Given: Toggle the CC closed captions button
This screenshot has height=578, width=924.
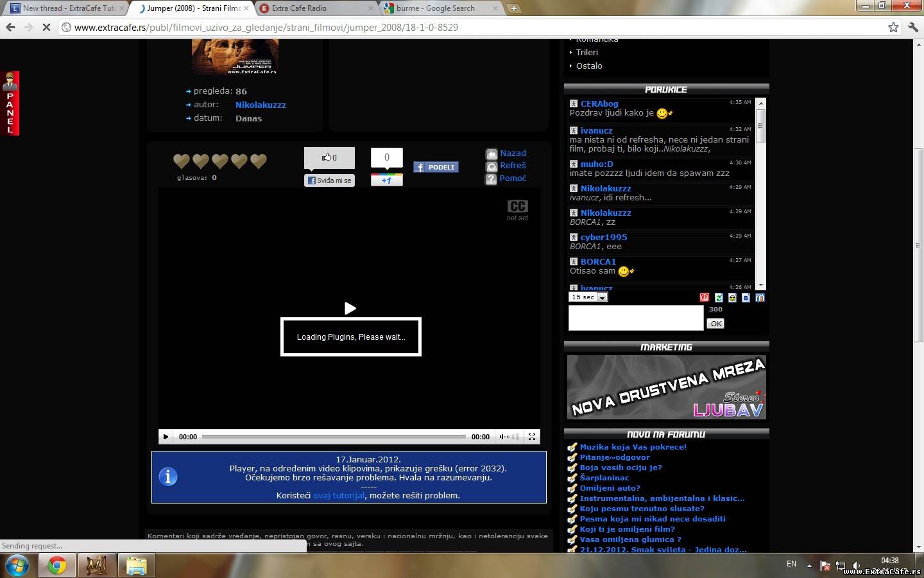Looking at the screenshot, I should [x=517, y=206].
